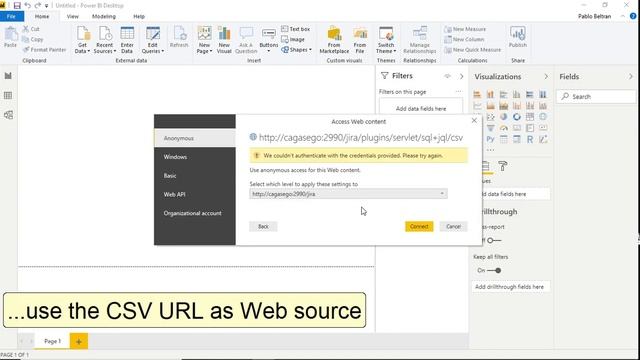Switch to Data view in left sidebar
640x360 pixels.
(x=8, y=95)
